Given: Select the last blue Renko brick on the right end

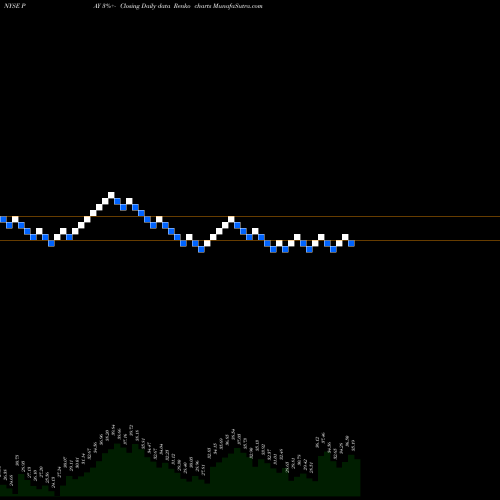Looking at the screenshot, I should (x=351, y=243).
